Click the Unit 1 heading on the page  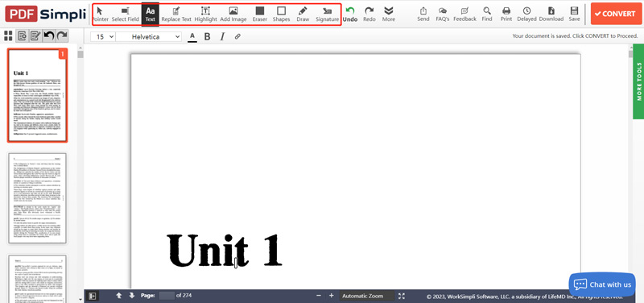(225, 251)
